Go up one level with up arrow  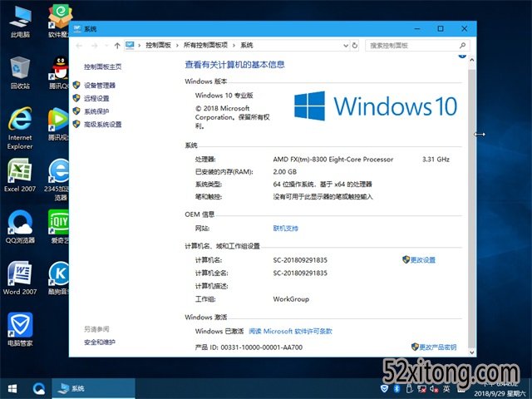(x=117, y=46)
